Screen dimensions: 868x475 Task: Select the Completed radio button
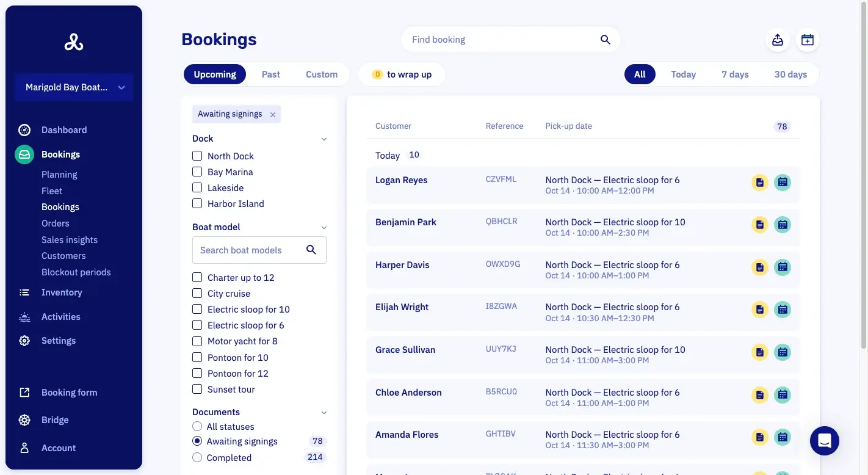click(197, 457)
